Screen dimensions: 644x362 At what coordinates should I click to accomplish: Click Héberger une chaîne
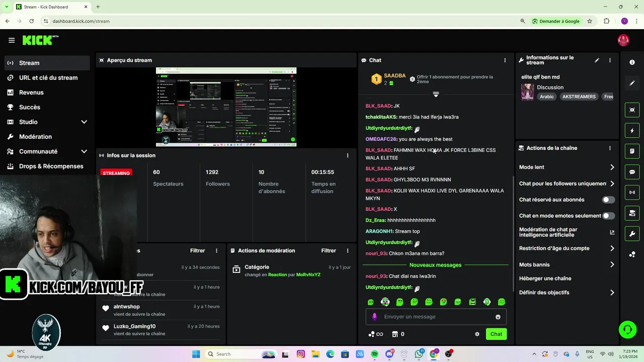pyautogui.click(x=545, y=279)
